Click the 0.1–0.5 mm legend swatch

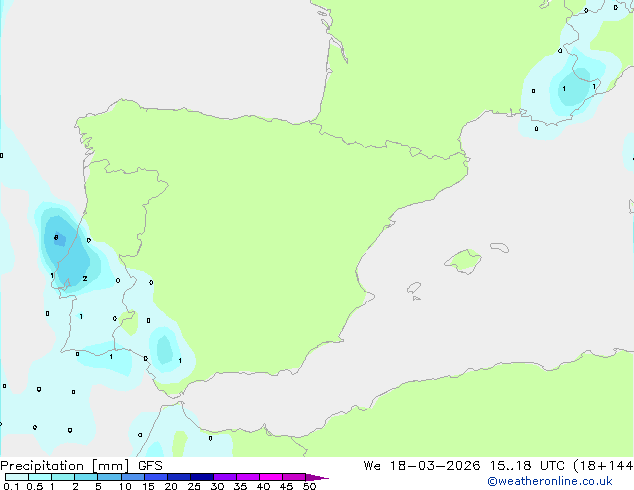(17, 477)
